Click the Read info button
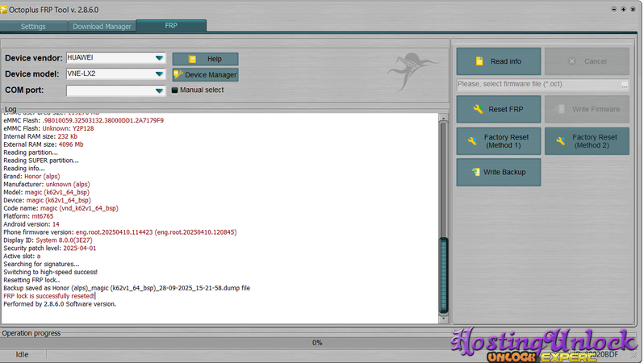Viewport: 644px width, 363px height. (x=497, y=61)
